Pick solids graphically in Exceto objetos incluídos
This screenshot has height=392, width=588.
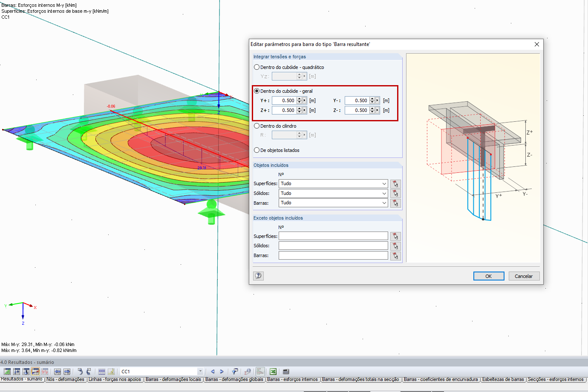[395, 246]
